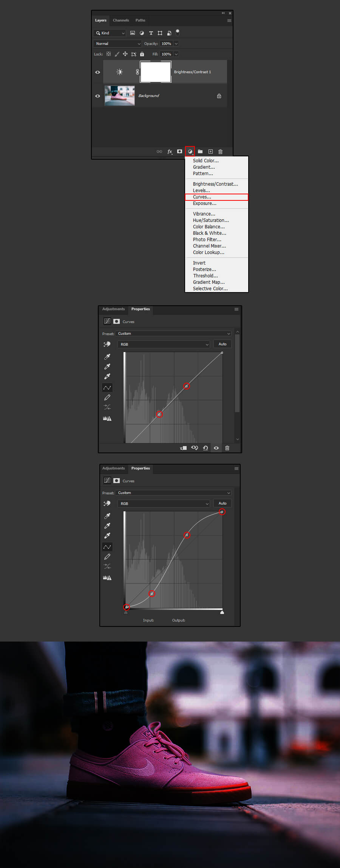Delete the adjustment via trash in upper Curves panel

click(x=227, y=448)
